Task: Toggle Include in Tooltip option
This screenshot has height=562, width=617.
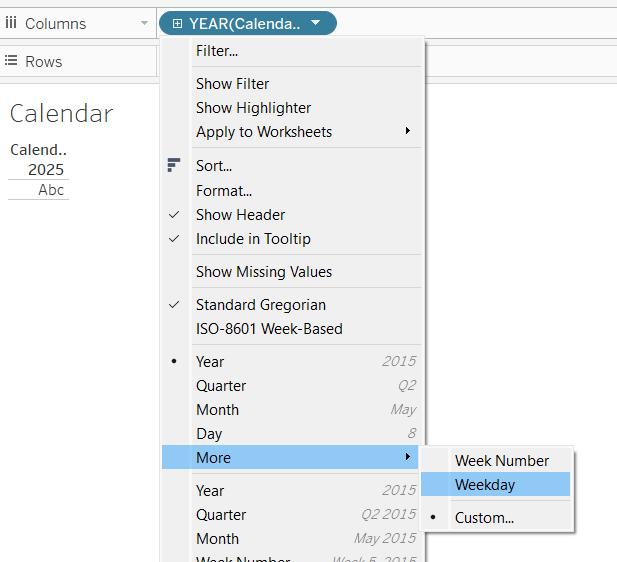Action: click(253, 239)
